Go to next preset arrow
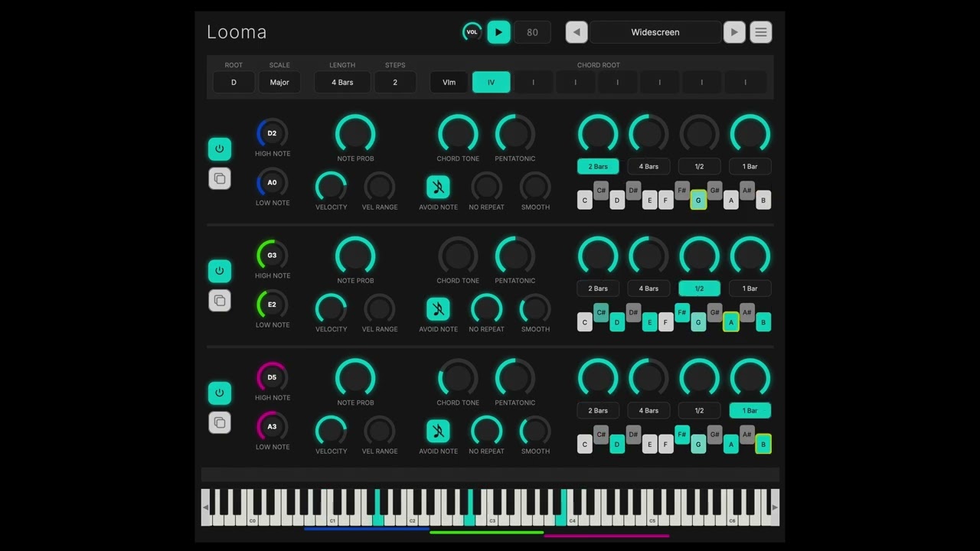The image size is (980, 551). (734, 32)
